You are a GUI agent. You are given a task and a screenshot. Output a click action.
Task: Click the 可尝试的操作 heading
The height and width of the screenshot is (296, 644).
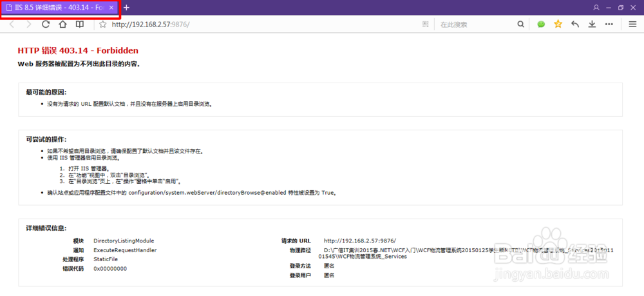tap(46, 139)
